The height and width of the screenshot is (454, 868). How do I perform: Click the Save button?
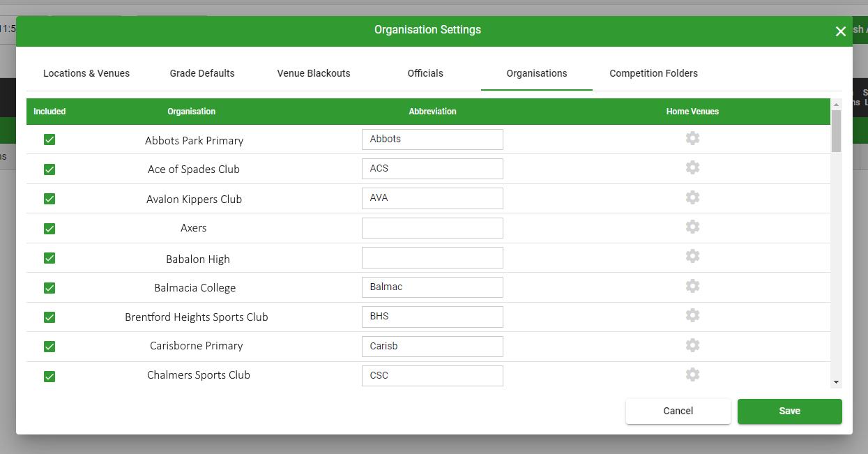point(790,411)
